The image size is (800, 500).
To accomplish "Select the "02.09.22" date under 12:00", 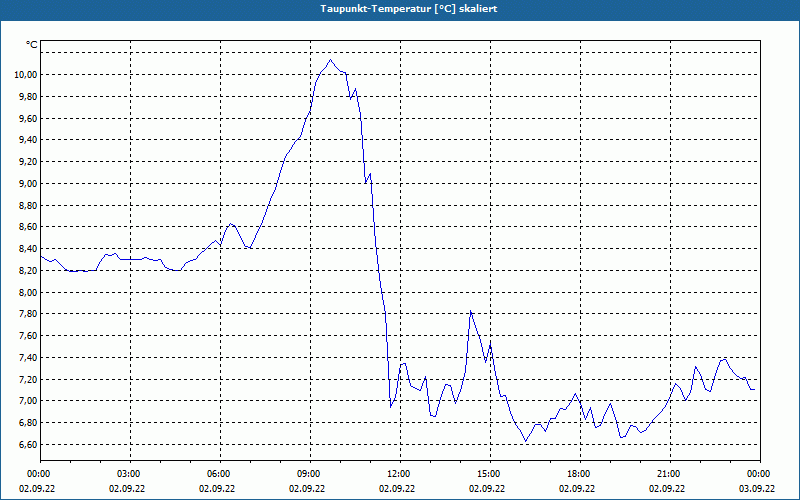I will (x=397, y=489).
